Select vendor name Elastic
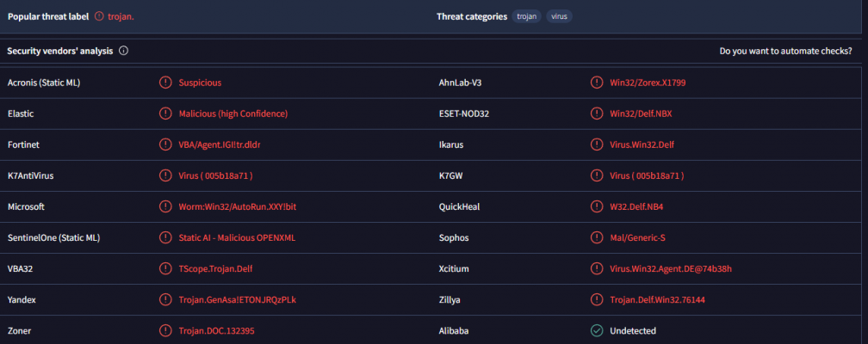The height and width of the screenshot is (344, 868). click(21, 114)
